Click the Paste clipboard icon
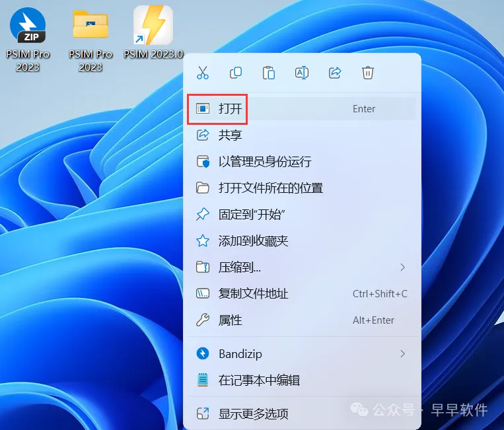 pos(269,73)
